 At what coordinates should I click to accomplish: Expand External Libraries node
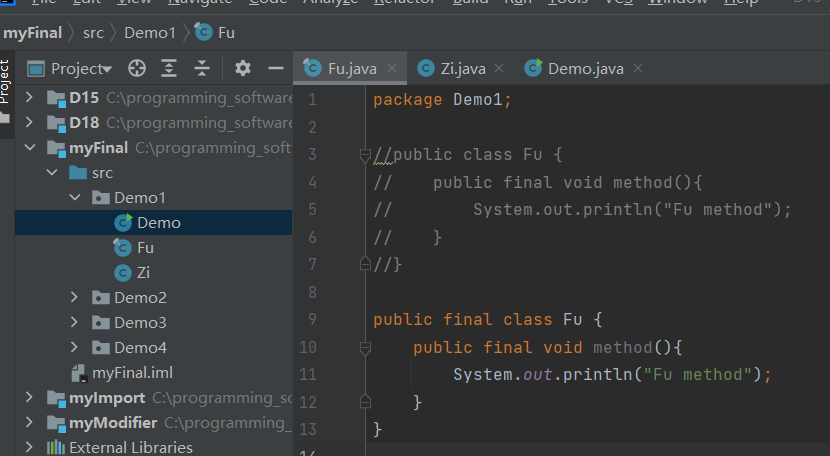[x=29, y=448]
